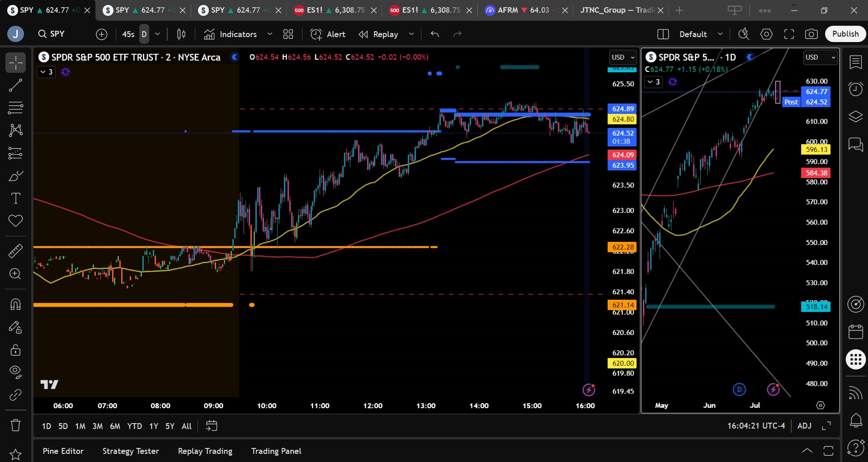The height and width of the screenshot is (462, 868).
Task: Open the Pine Editor tab
Action: tap(63, 451)
